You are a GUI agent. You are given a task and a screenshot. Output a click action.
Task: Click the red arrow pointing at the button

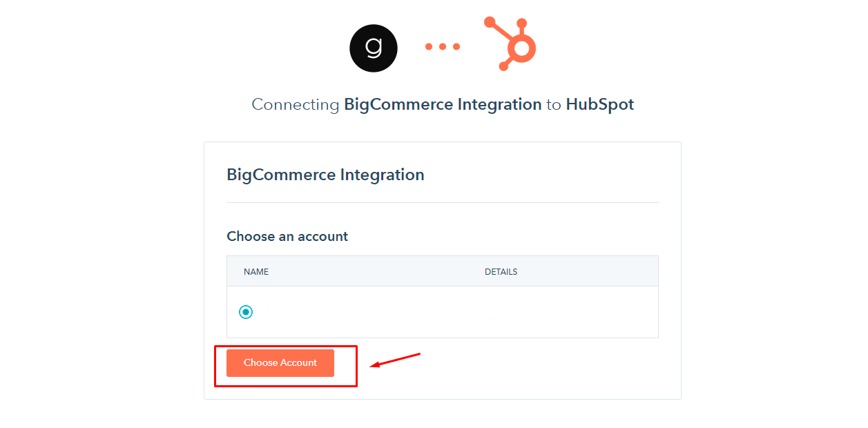396,360
